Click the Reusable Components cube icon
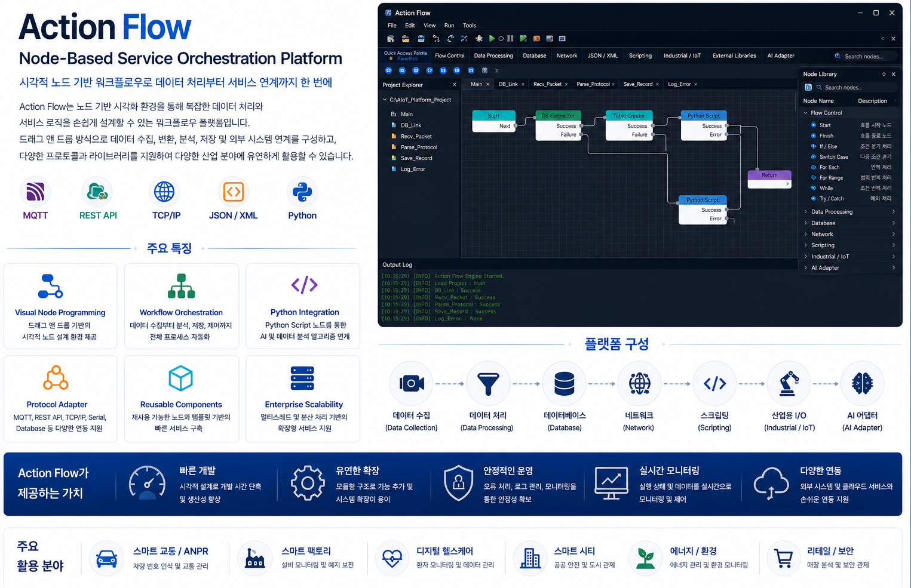 180,378
